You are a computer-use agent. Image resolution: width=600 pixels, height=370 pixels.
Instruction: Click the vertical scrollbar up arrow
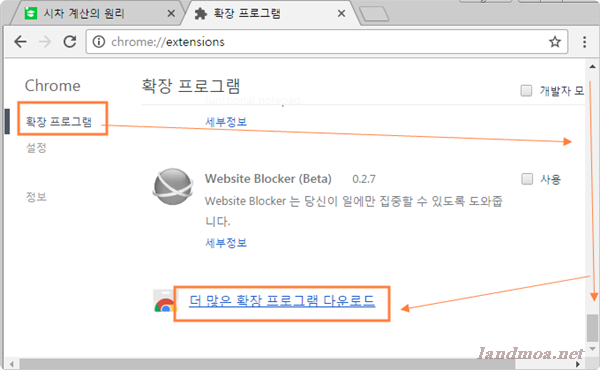coord(592,67)
